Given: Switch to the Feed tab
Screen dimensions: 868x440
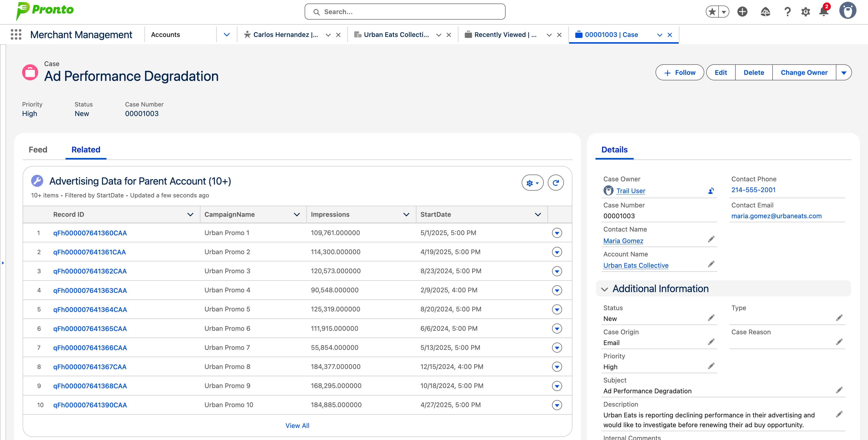Looking at the screenshot, I should pyautogui.click(x=38, y=150).
